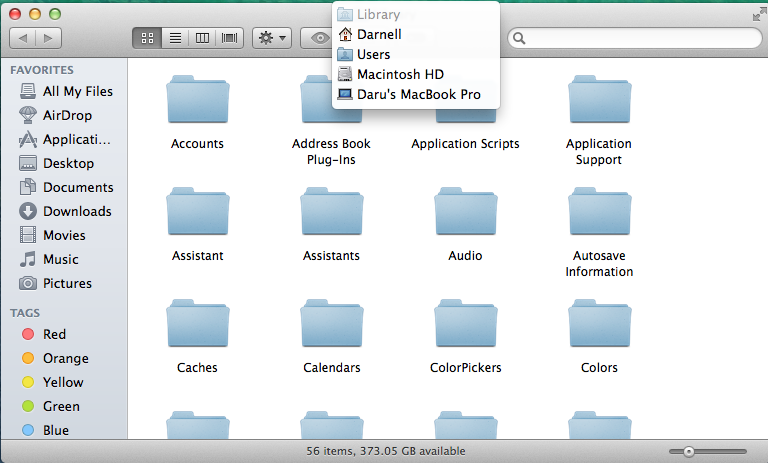
Task: Open Downloads in the sidebar
Action: pos(65,211)
